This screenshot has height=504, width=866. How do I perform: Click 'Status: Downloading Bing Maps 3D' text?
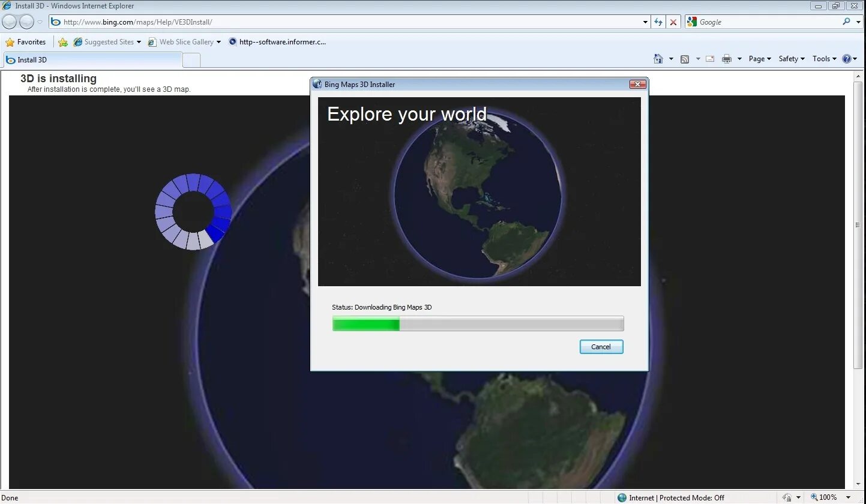click(382, 307)
